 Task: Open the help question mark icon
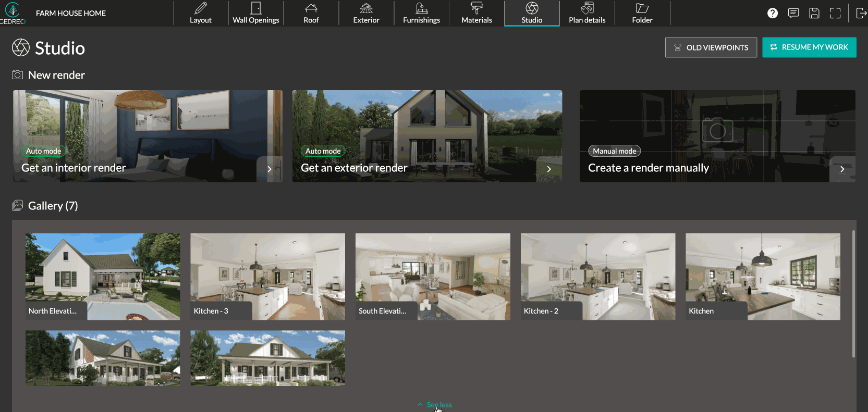773,13
